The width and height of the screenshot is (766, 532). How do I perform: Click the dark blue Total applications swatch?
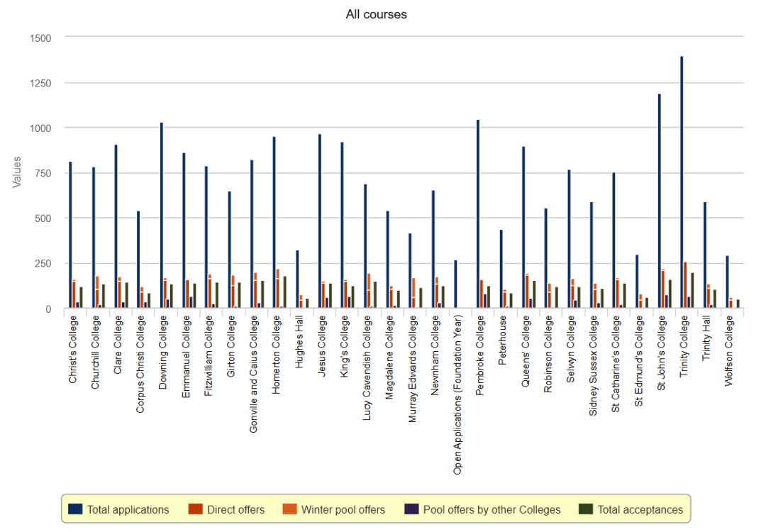pyautogui.click(x=75, y=509)
